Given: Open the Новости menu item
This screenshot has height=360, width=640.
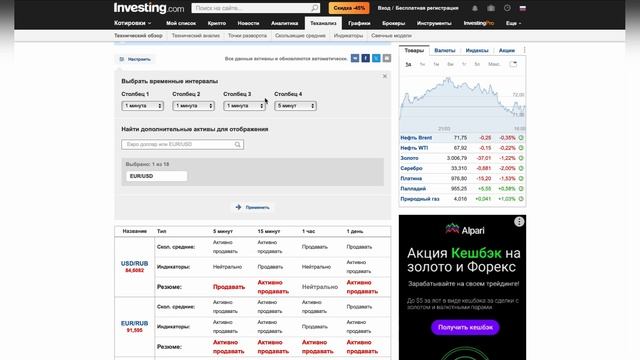Looking at the screenshot, I should click(248, 23).
